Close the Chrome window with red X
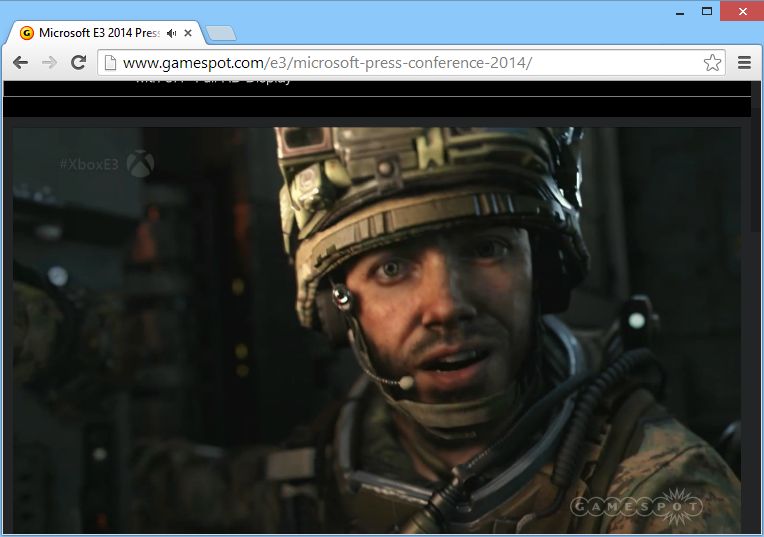 point(742,11)
